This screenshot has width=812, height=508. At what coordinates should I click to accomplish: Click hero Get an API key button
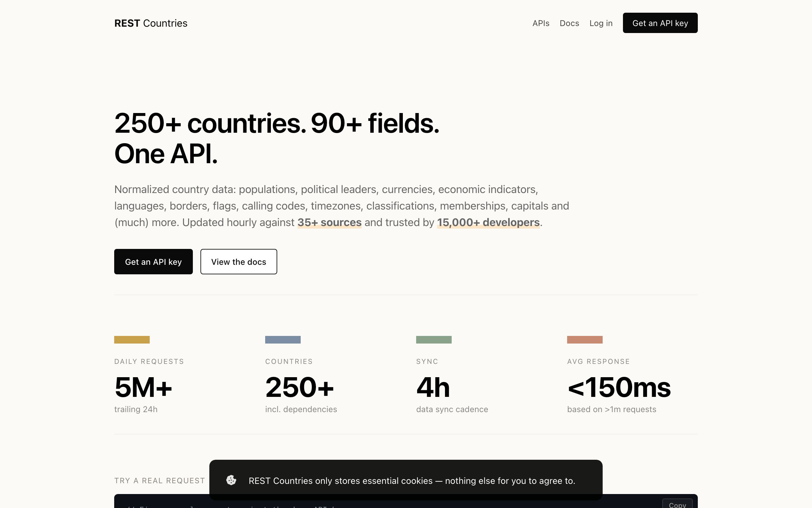coord(153,261)
